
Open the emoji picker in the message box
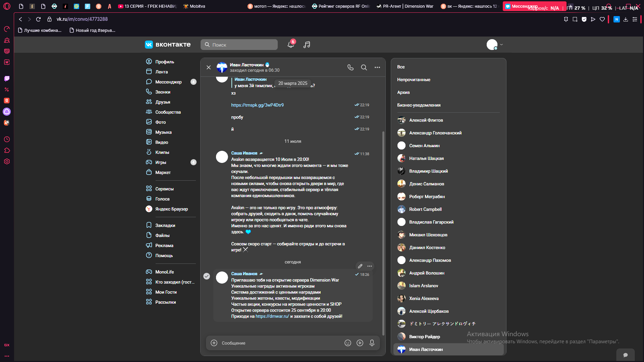(348, 343)
